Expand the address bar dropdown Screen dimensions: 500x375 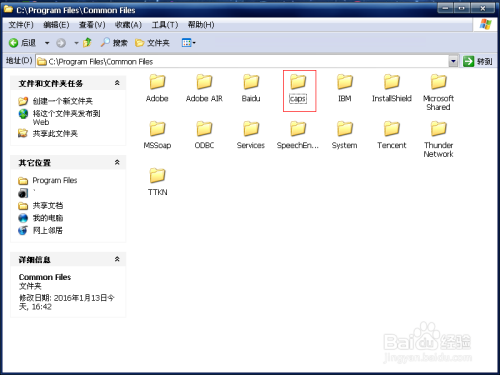tap(453, 61)
